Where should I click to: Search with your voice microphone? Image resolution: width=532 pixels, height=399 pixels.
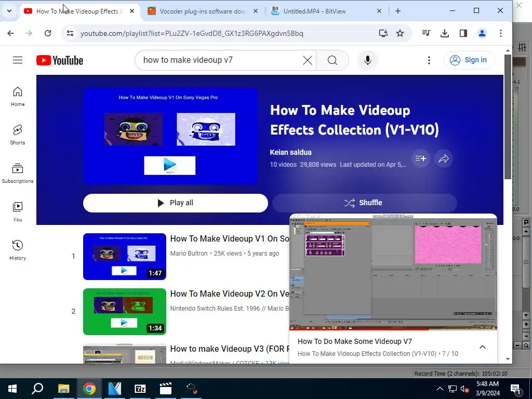pyautogui.click(x=367, y=60)
